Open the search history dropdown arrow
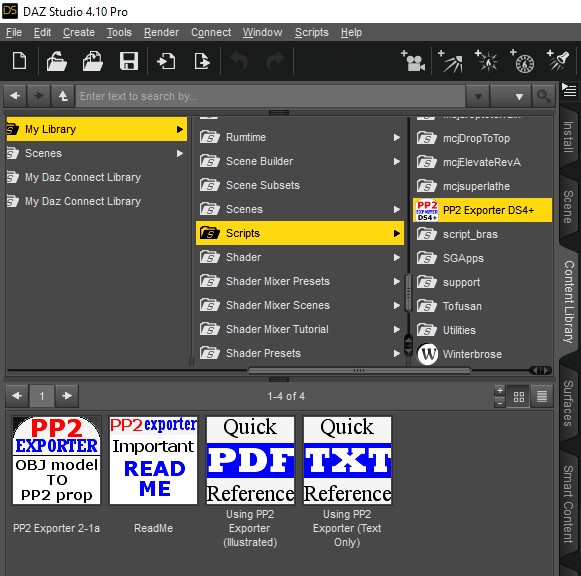The width and height of the screenshot is (581, 576). 478,96
